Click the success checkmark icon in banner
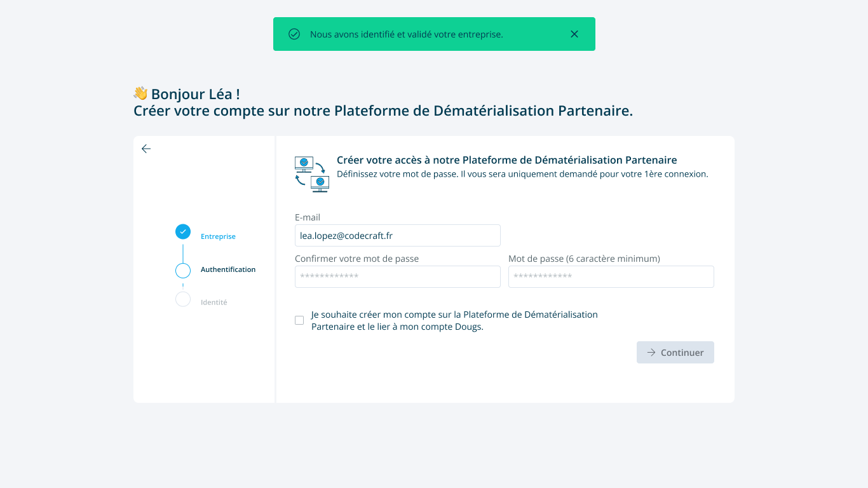 294,34
